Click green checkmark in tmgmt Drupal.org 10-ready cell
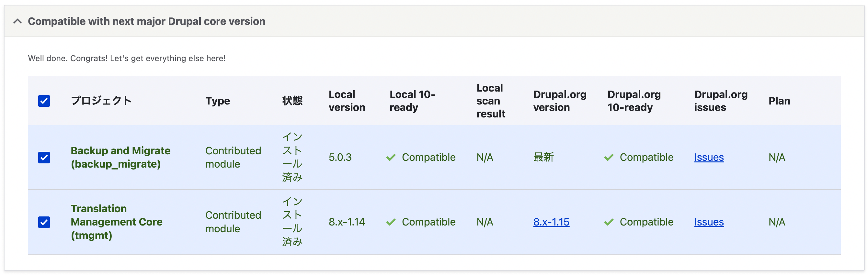The image size is (868, 275). click(609, 222)
